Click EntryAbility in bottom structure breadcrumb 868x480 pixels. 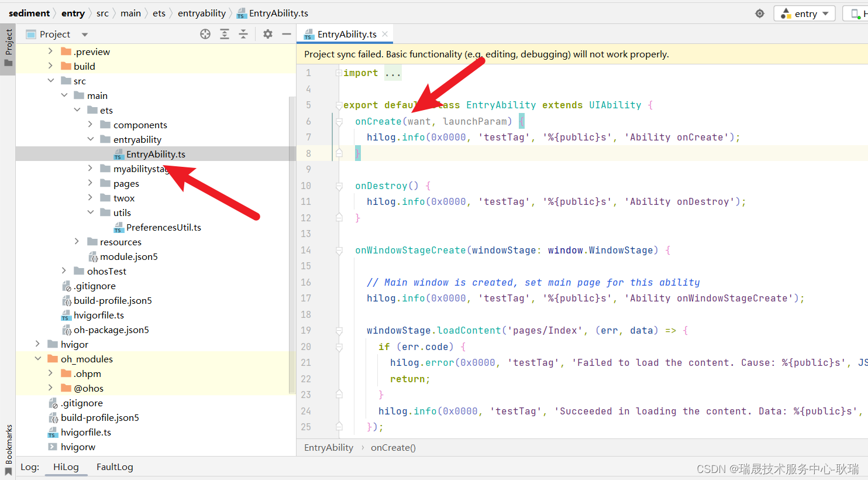tap(329, 448)
